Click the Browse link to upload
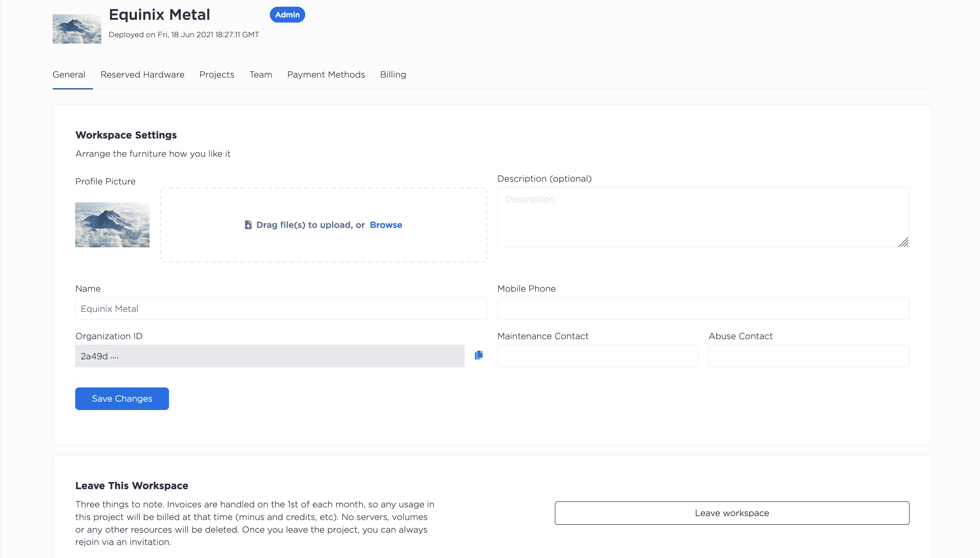Screen dimensions: 980x558 click(386, 225)
